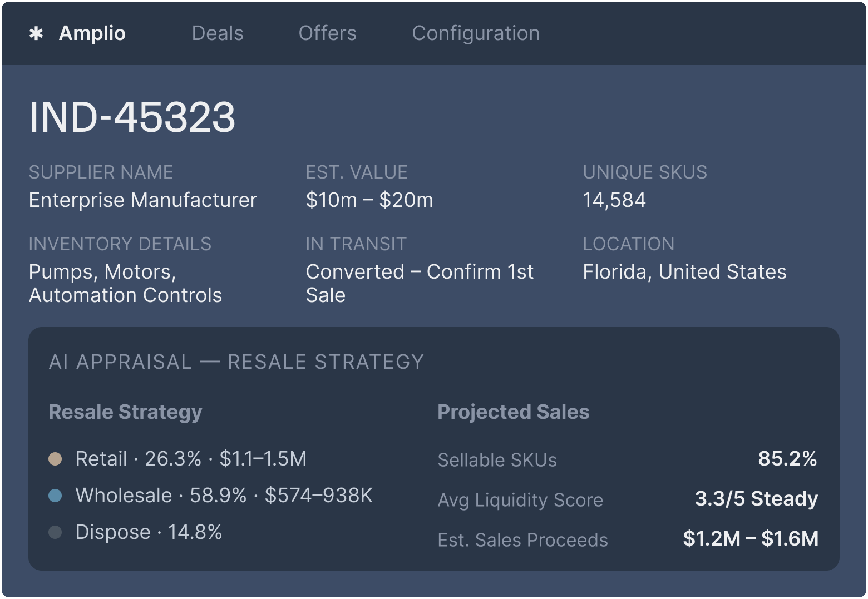Click the $10m – $20m estimated value

coord(369,200)
